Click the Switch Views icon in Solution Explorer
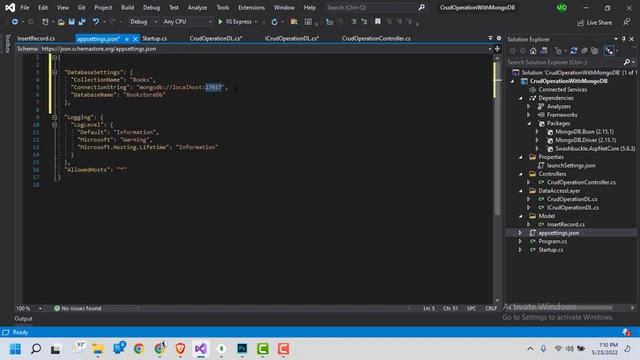 pos(544,51)
